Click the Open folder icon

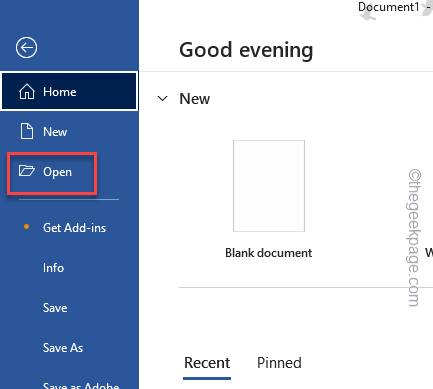coord(27,171)
